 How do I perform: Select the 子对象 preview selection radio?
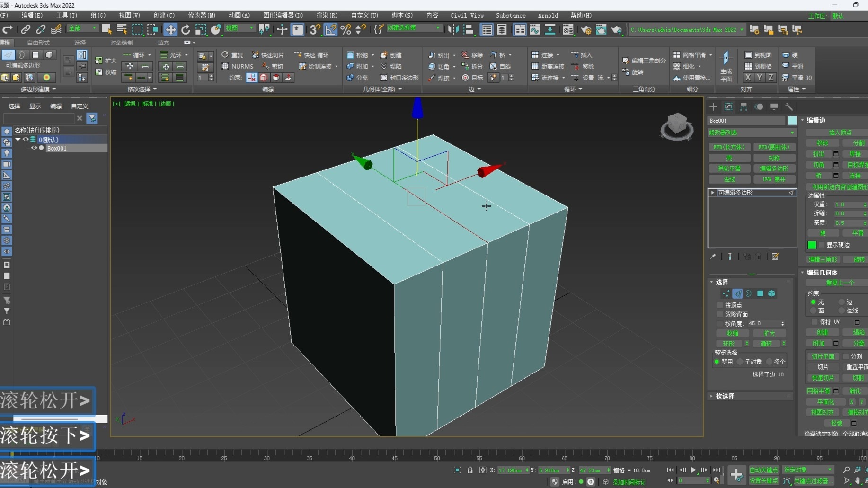[740, 362]
